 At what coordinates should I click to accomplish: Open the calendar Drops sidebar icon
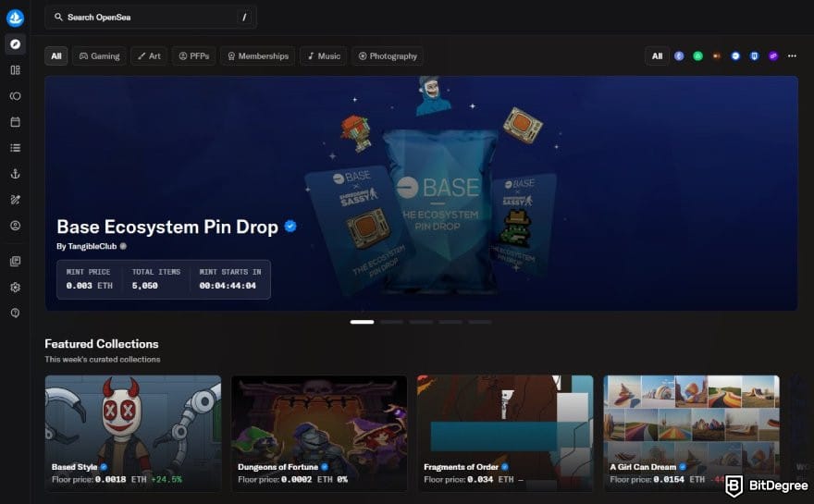16,122
